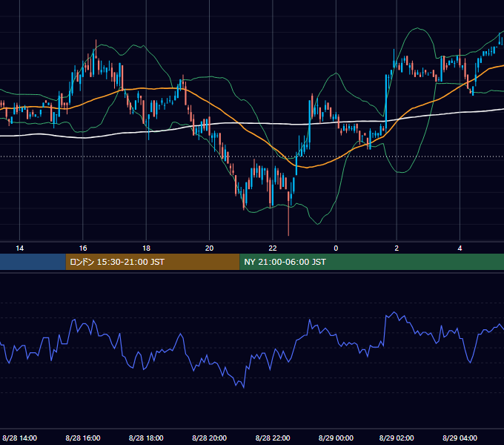This screenshot has height=445, width=504.
Task: Select the ロンドン 15:30-21:00 JST session bar
Action: point(153,262)
